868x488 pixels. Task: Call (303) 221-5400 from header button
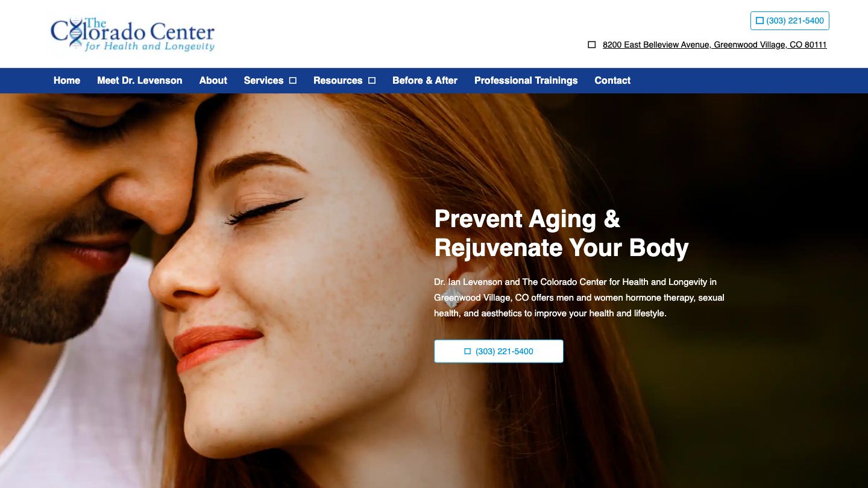(790, 20)
